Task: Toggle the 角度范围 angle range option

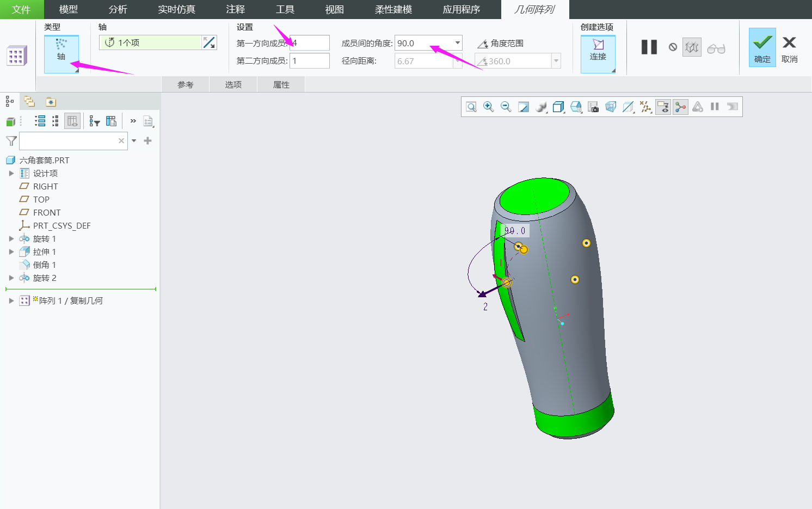Action: (x=500, y=44)
